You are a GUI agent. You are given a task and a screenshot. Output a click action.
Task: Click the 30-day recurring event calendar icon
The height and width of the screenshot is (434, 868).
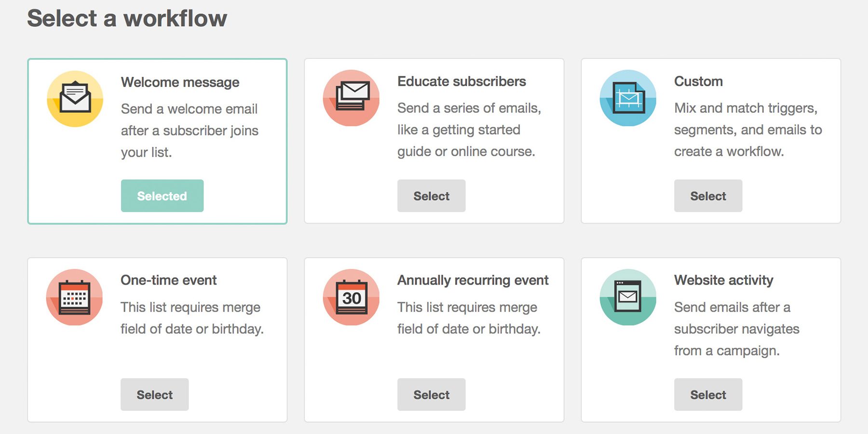tap(352, 298)
